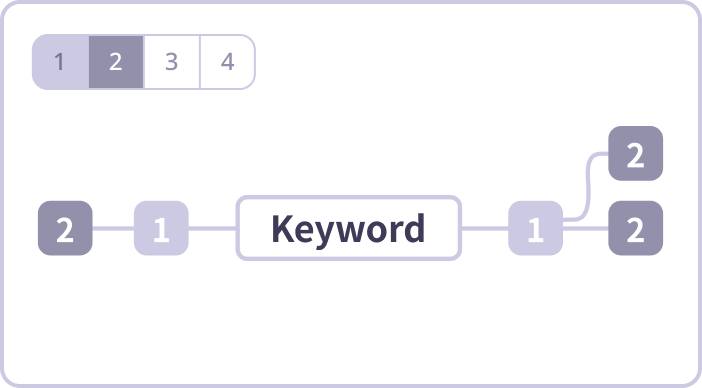Screen dimensions: 702x388
Task: Click connector between left 1 node and Keyword
Action: 212,228
